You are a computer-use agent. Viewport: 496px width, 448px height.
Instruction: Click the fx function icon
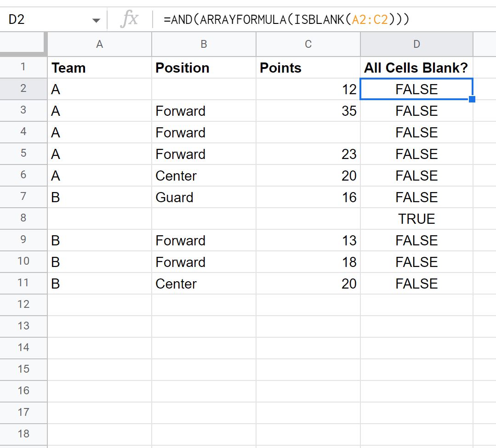pos(129,19)
